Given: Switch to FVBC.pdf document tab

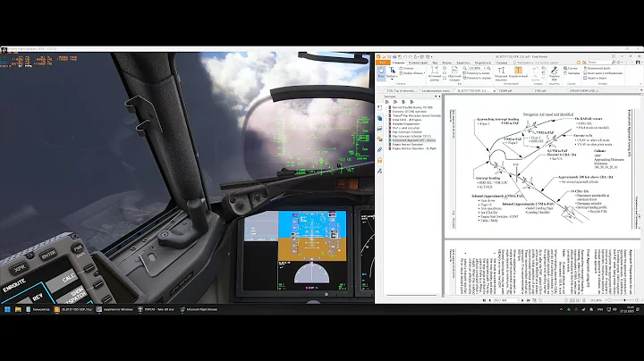Looking at the screenshot, I should [540, 90].
